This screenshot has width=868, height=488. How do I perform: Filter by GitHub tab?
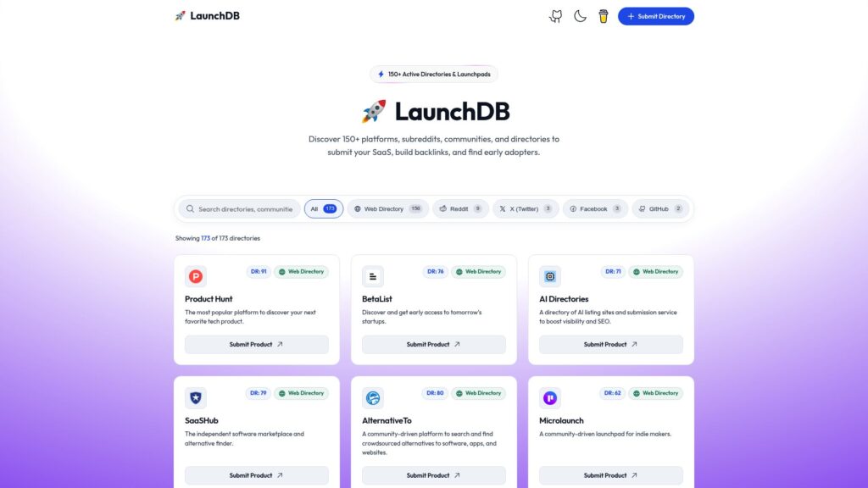point(660,209)
